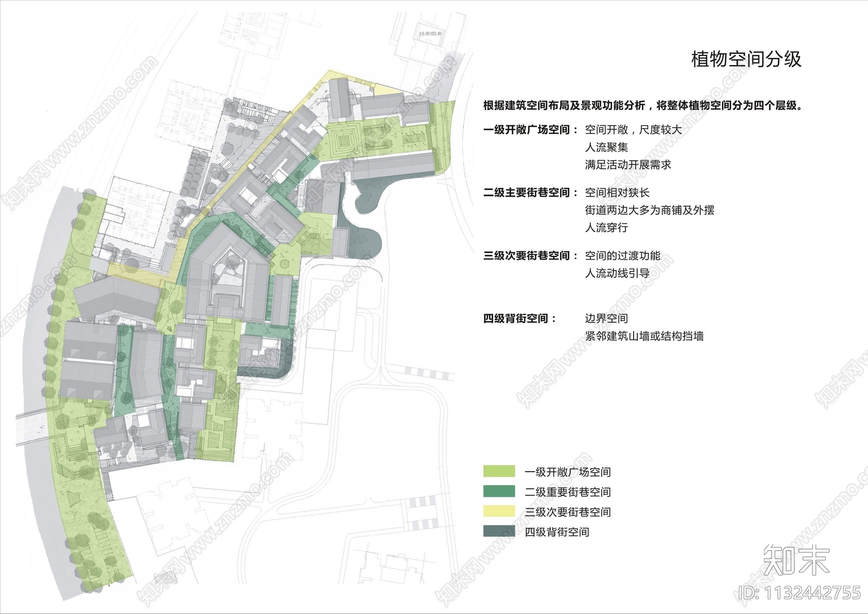Image resolution: width=868 pixels, height=614 pixels.
Task: Select the line 空间开敞，尺度较大
Action: [633, 130]
